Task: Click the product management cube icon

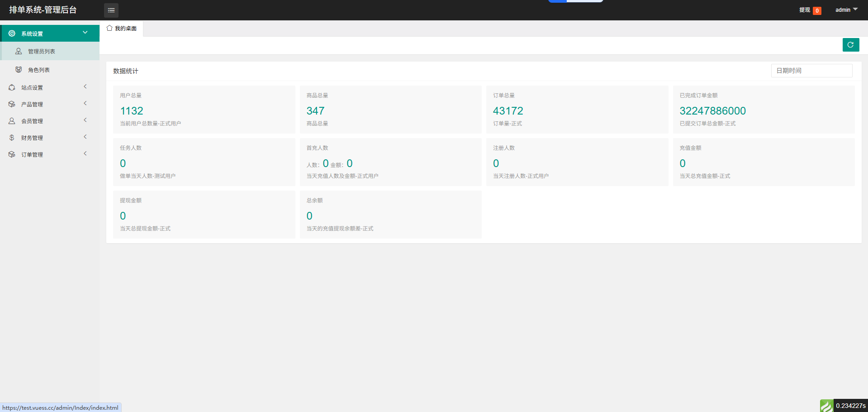Action: point(12,104)
